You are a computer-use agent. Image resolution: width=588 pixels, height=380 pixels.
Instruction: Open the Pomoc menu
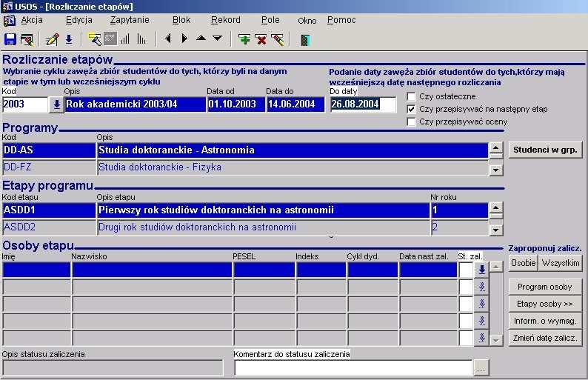click(341, 20)
